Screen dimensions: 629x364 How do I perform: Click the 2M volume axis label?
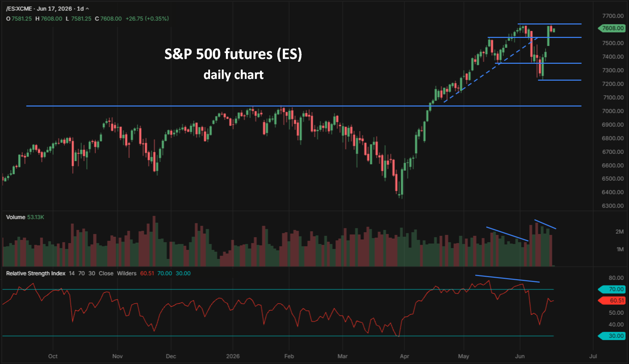tap(620, 232)
